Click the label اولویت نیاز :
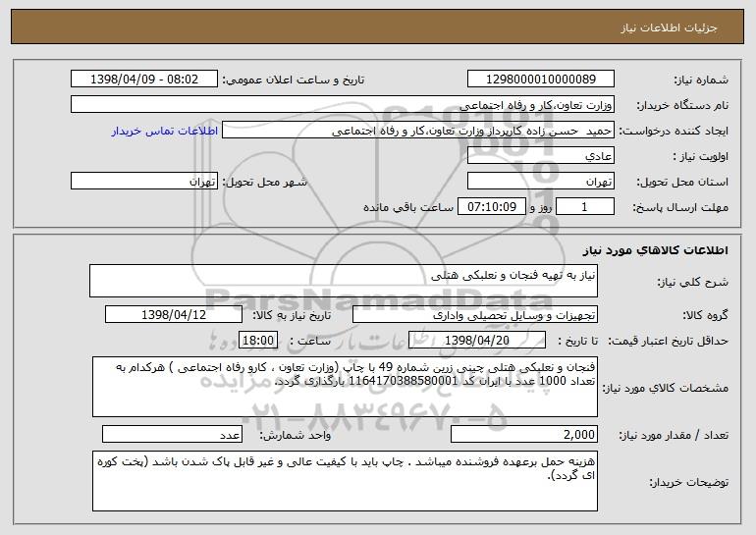 click(701, 156)
